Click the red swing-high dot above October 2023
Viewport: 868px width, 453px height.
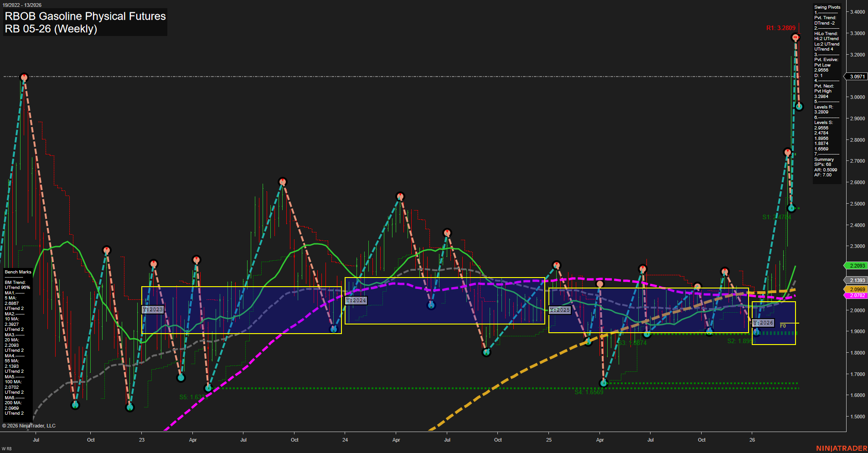click(283, 181)
